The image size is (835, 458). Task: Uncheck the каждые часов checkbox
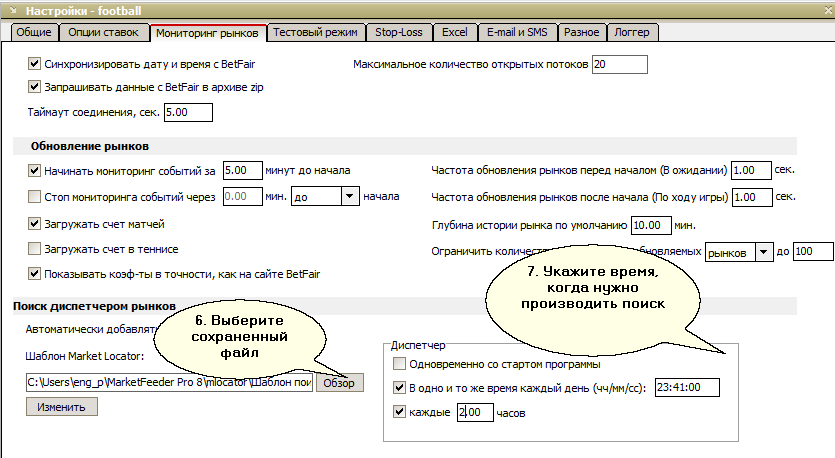[x=399, y=412]
